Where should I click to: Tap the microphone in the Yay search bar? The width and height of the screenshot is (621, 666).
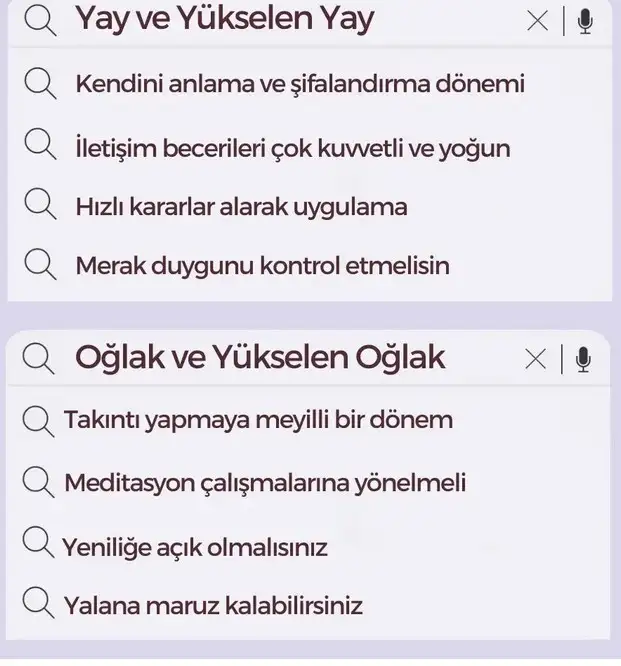coord(585,21)
